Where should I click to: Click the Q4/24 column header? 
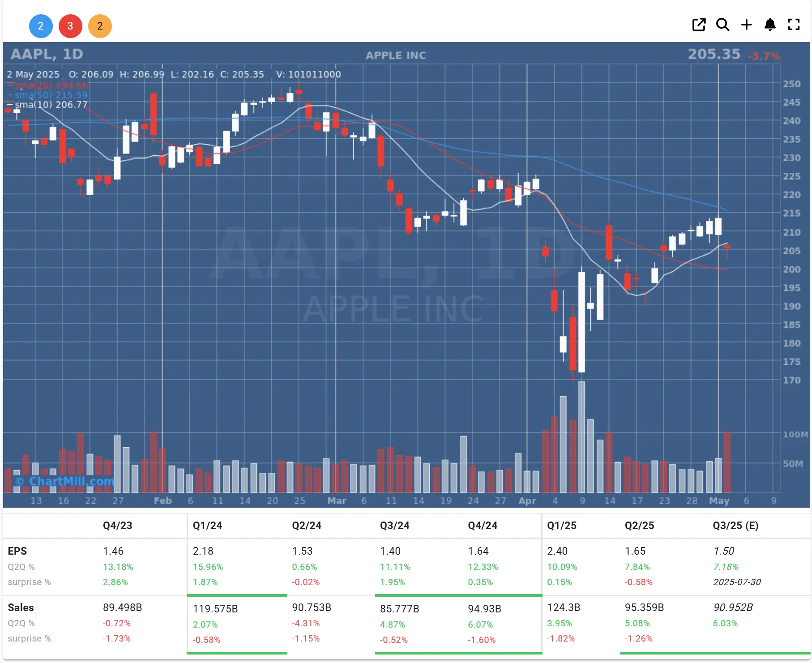[483, 526]
